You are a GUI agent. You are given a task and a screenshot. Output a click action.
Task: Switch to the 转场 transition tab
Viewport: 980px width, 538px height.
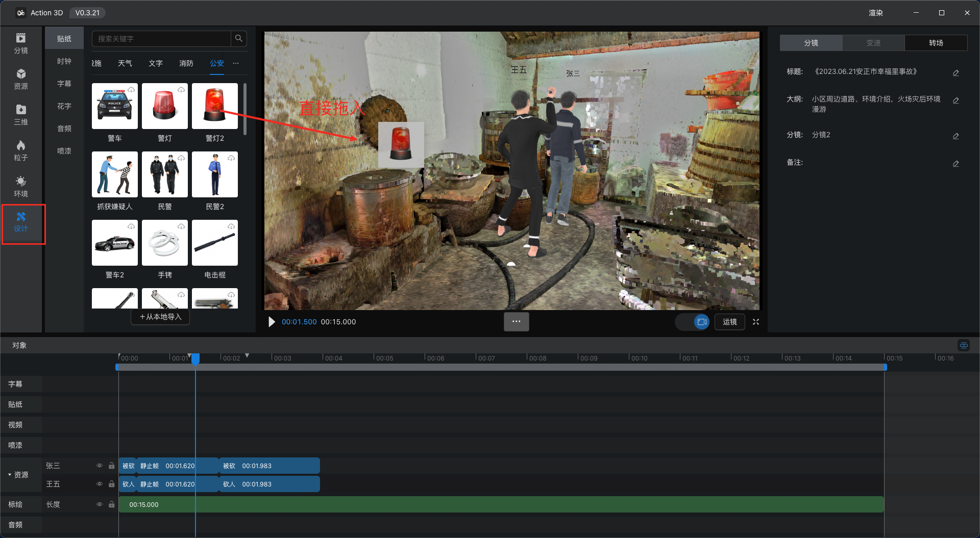tap(936, 43)
